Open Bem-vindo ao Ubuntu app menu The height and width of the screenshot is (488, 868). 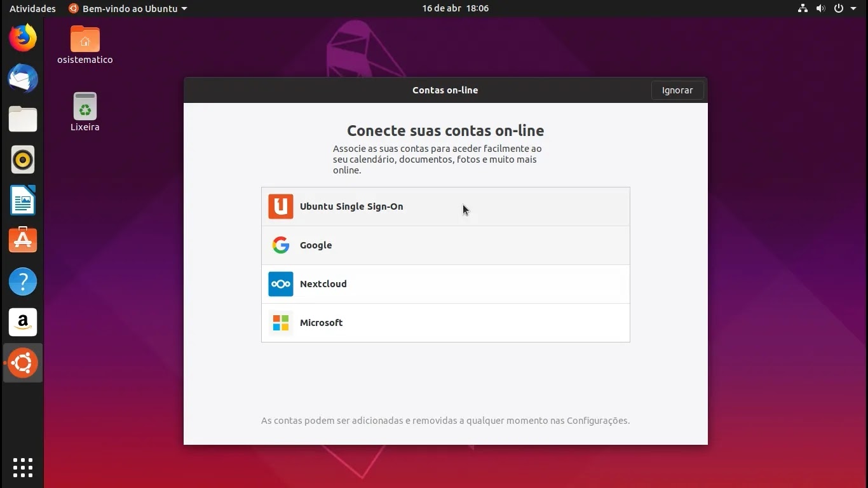[x=128, y=8]
